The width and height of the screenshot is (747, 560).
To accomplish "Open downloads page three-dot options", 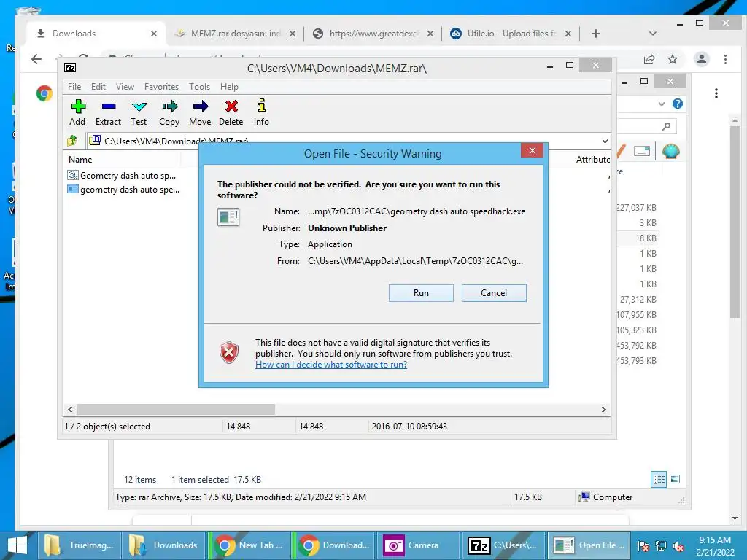I will point(716,93).
